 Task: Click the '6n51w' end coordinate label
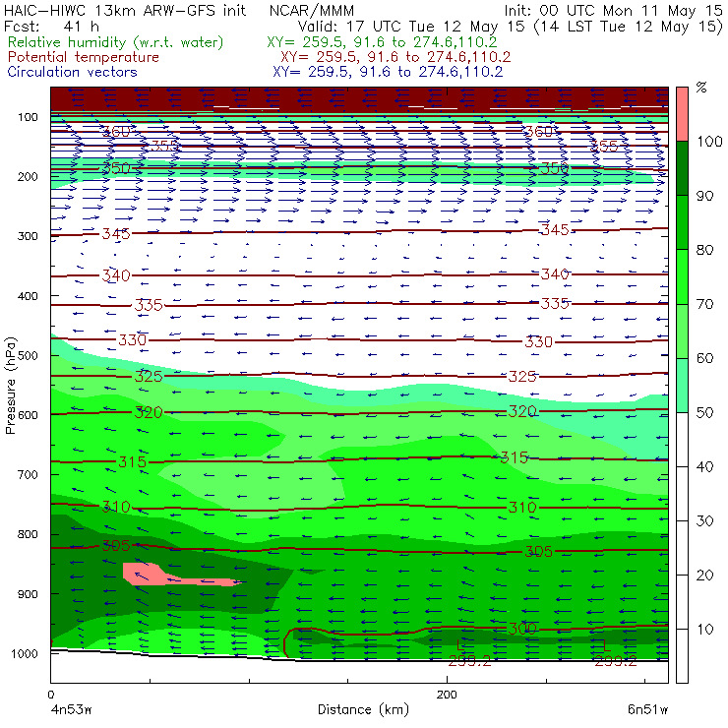point(647,710)
